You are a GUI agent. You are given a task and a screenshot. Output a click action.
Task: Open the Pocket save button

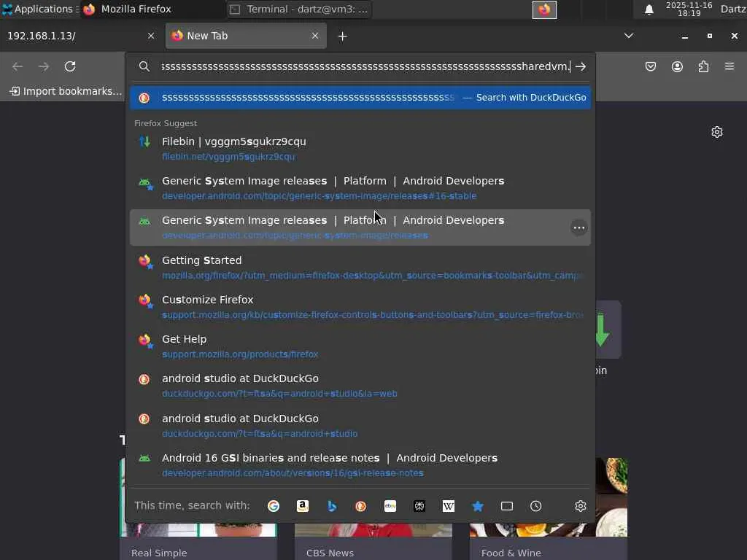click(x=651, y=66)
